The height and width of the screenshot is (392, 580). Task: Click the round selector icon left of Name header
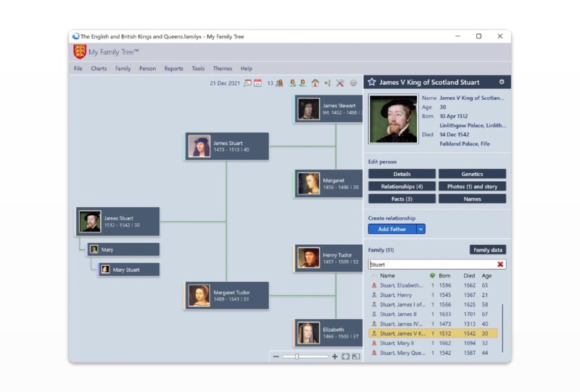click(374, 275)
